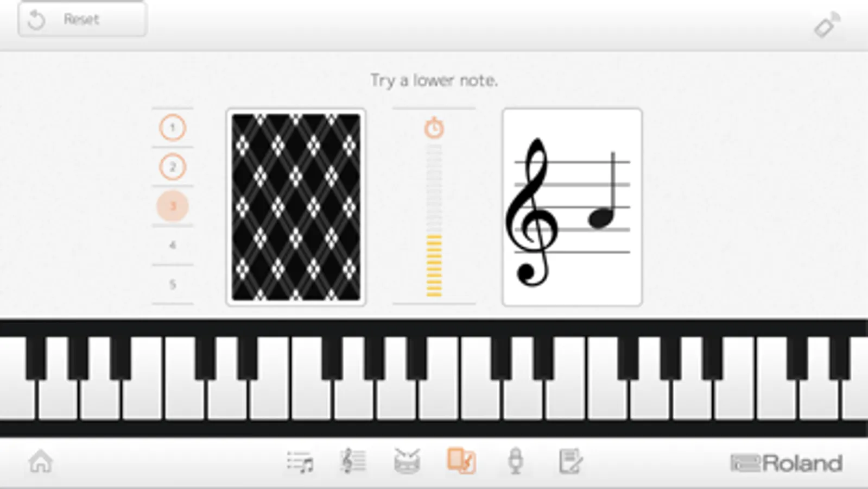Click the Reset button
This screenshot has height=489, width=868.
click(82, 20)
